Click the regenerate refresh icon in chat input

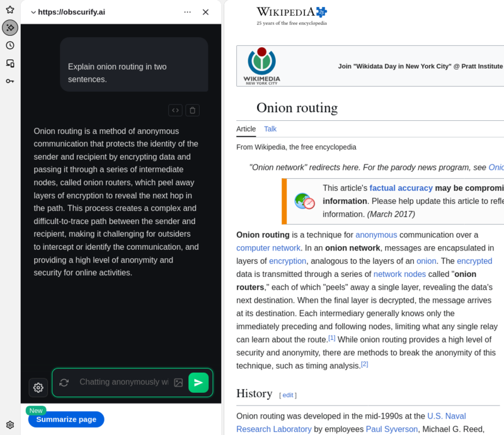tap(64, 382)
